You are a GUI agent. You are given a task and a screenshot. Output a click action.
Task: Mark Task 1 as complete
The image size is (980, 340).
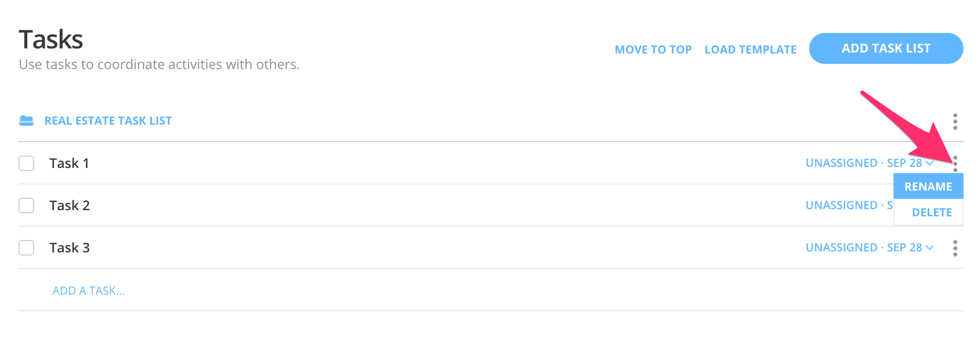tap(26, 163)
